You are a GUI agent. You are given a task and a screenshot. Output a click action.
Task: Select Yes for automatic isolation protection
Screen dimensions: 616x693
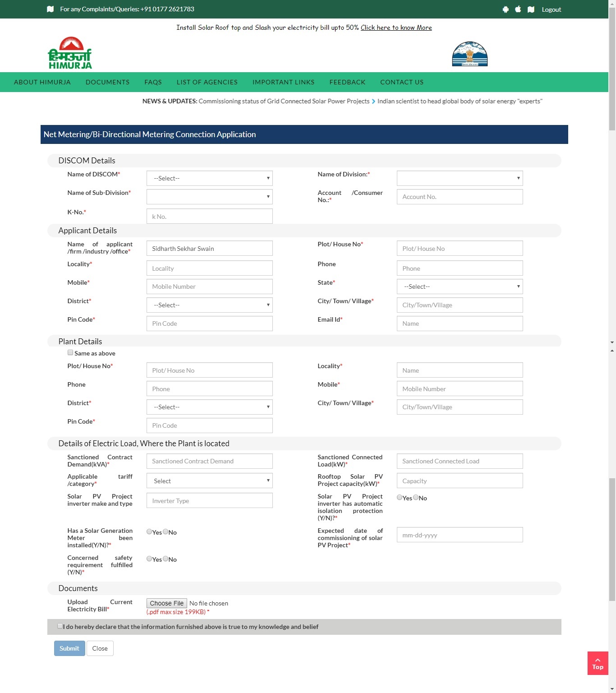point(400,498)
